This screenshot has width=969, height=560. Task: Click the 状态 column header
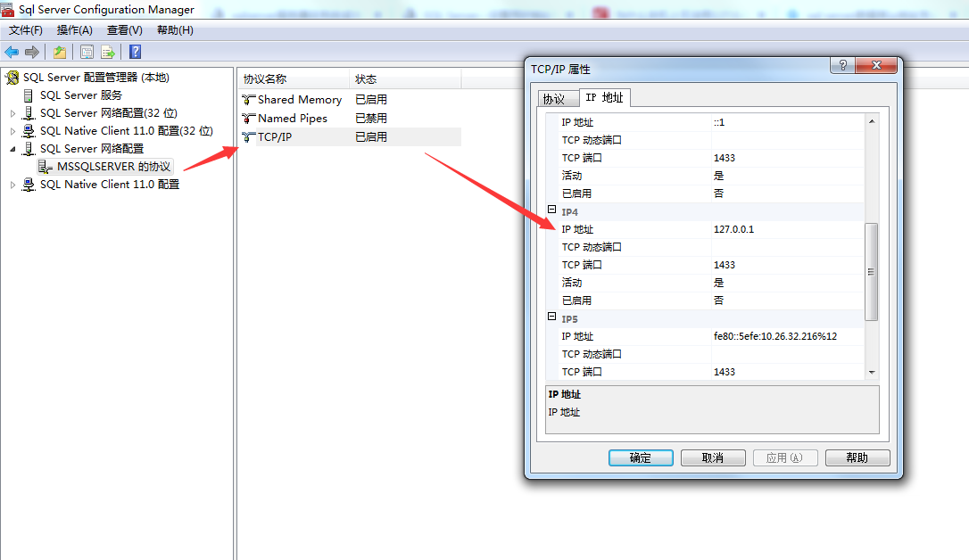(405, 79)
